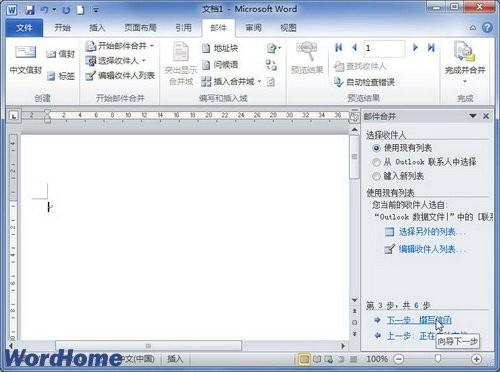Click the previous page browse button
The image size is (500, 372).
pos(354,311)
